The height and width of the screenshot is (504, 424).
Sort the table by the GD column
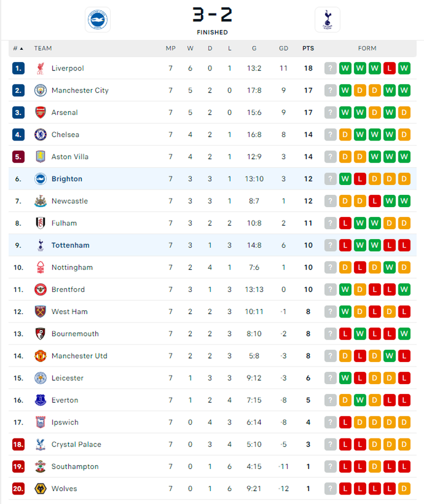(283, 48)
